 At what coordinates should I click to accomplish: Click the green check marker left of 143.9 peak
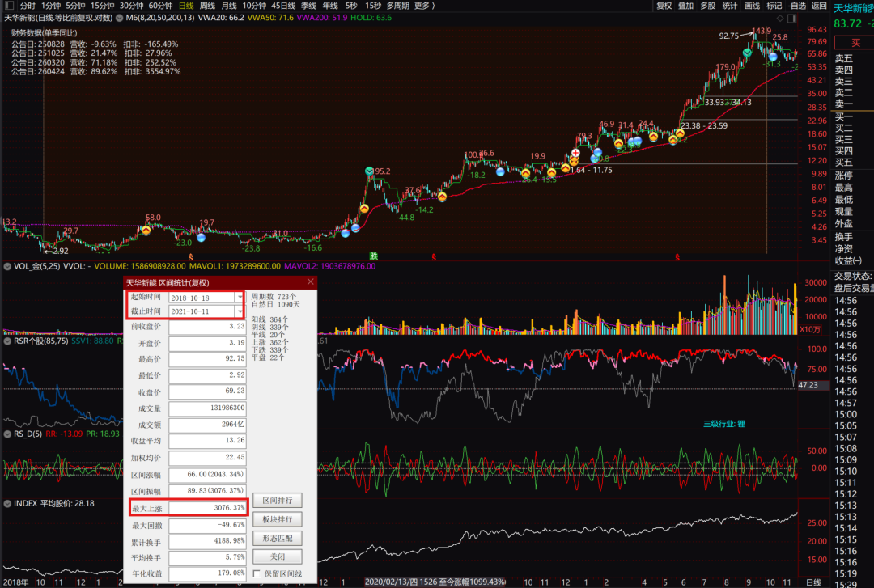(747, 53)
